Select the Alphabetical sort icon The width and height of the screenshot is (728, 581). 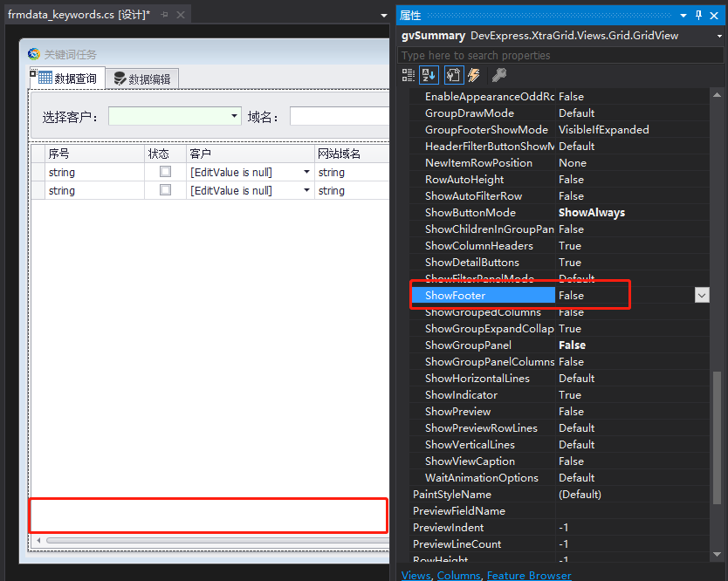tap(429, 75)
